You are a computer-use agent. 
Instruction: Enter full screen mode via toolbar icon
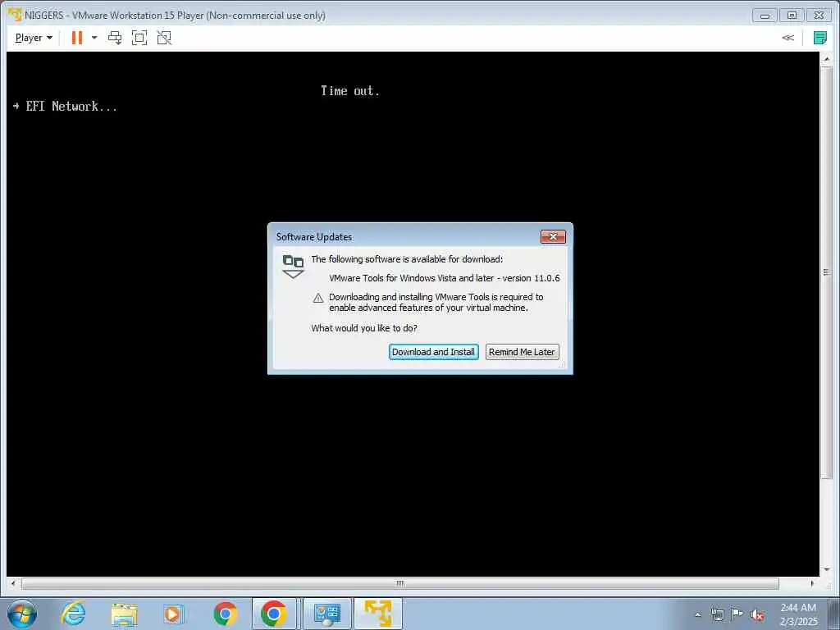click(x=139, y=38)
